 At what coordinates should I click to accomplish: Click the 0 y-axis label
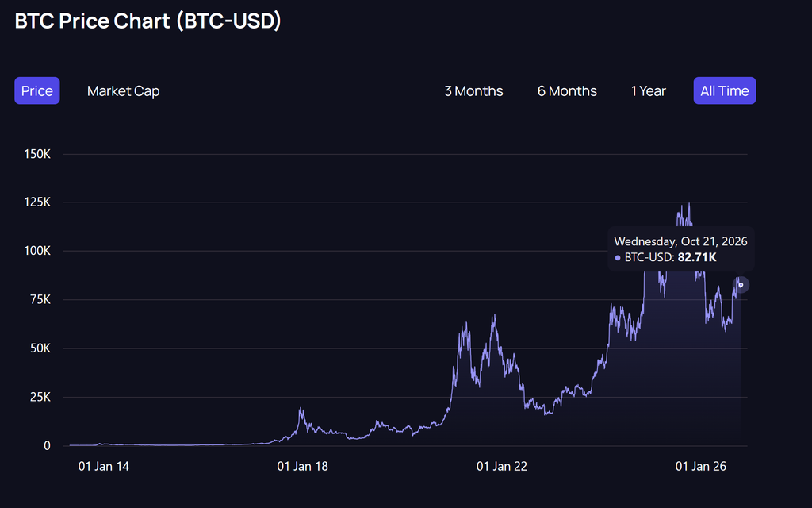click(x=47, y=446)
